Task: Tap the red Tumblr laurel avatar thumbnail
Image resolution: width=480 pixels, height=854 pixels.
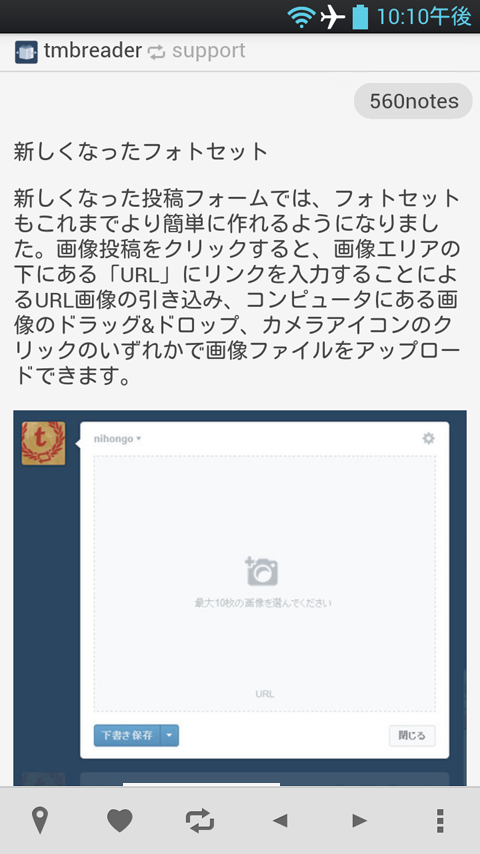Action: coord(43,443)
